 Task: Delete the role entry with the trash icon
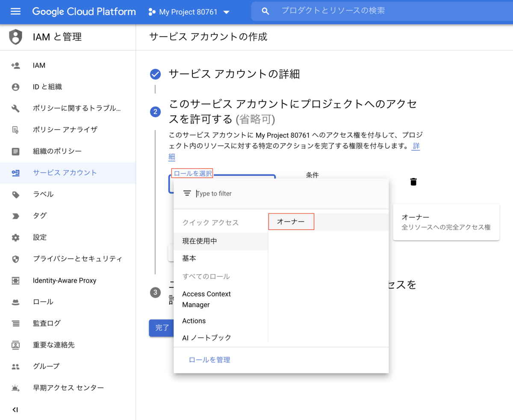413,181
